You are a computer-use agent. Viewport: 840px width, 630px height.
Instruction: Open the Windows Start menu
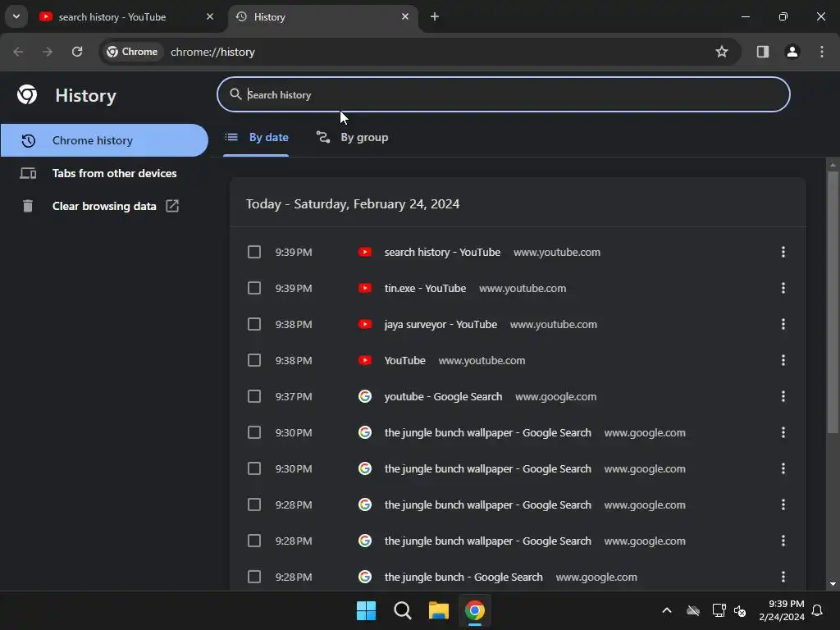pos(367,610)
